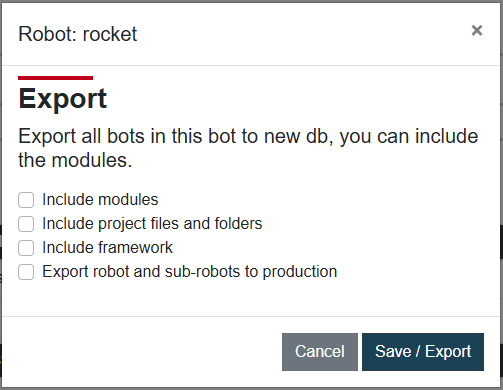503x390 pixels.
Task: Click the "Robot: rocket" dialog title
Action: 78,34
